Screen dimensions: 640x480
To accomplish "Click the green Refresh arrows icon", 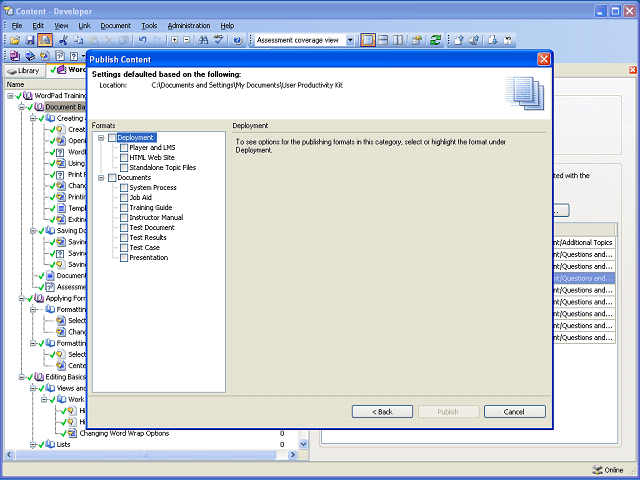I will (436, 40).
